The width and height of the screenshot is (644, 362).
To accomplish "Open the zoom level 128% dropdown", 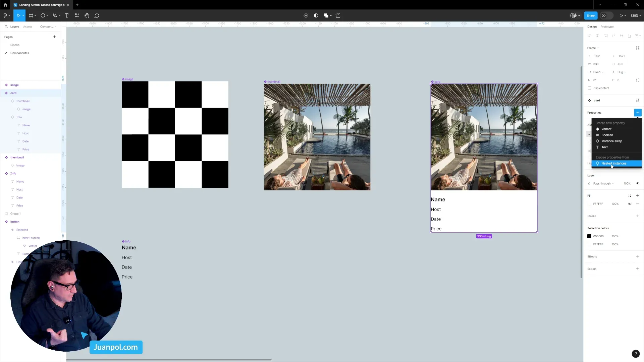I will (636, 15).
